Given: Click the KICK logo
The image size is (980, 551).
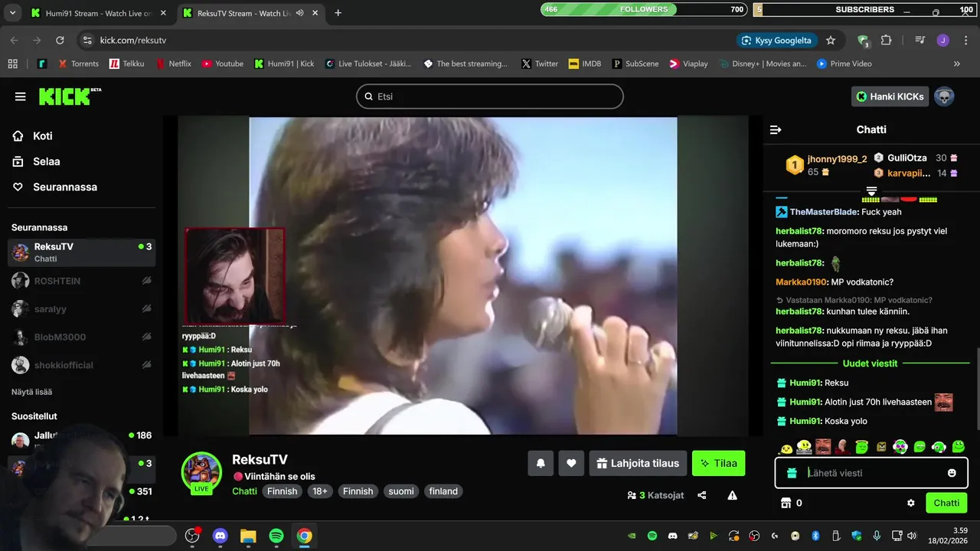Looking at the screenshot, I should [70, 96].
